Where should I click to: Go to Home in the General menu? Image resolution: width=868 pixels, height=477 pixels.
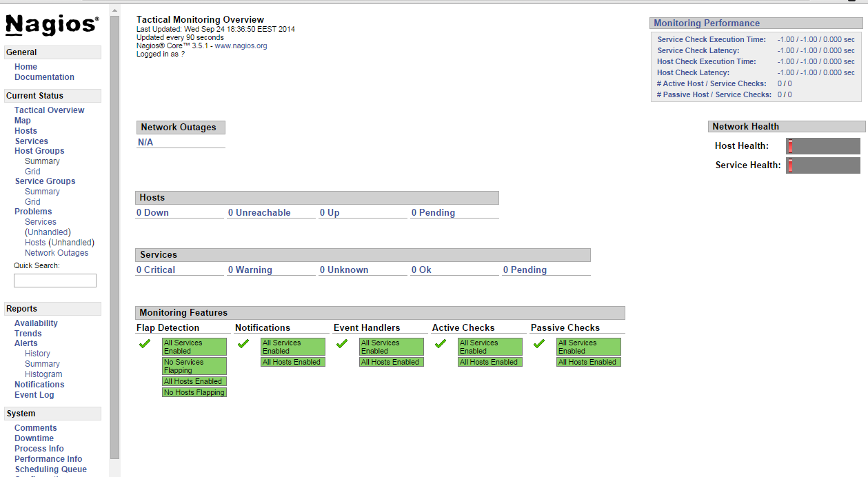[26, 67]
